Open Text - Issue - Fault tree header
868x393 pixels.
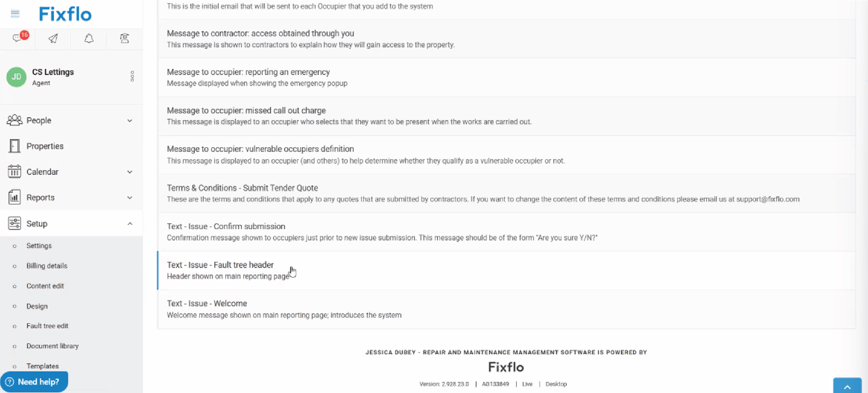(220, 265)
